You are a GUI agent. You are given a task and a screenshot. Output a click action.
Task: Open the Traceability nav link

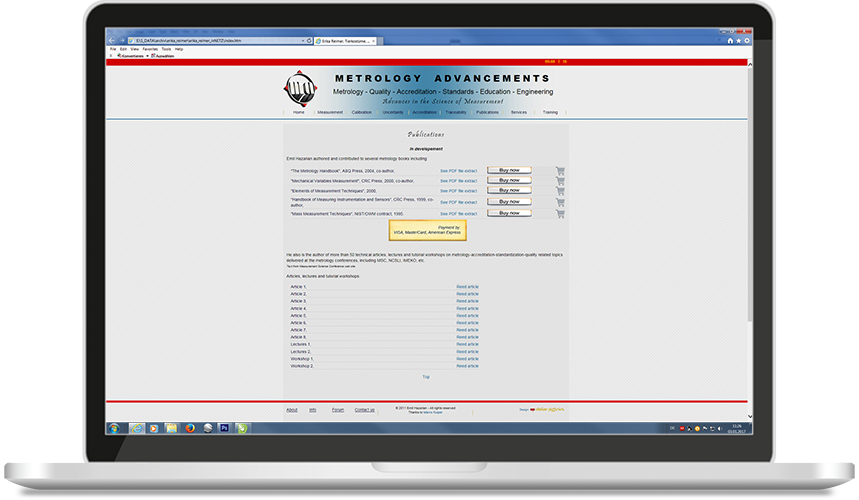[456, 112]
